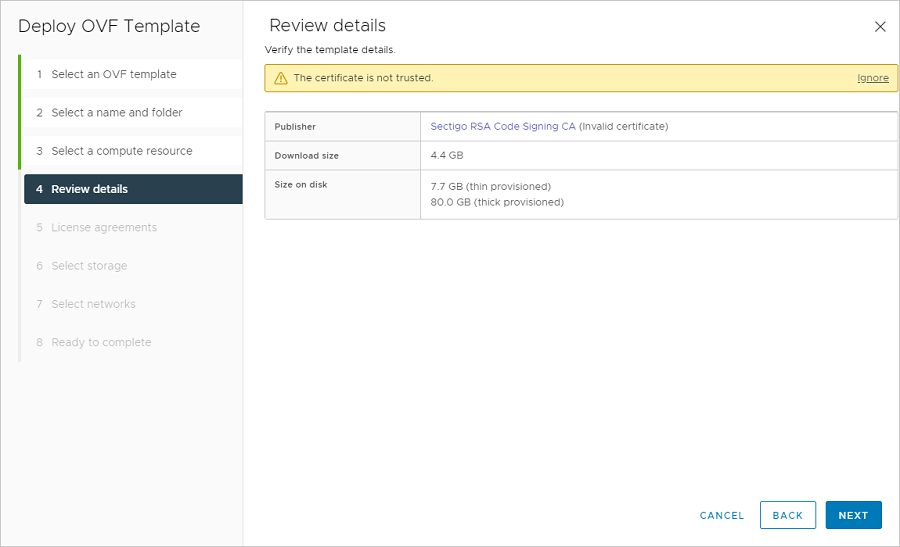
Task: Select step 4 Review details
Action: (89, 189)
